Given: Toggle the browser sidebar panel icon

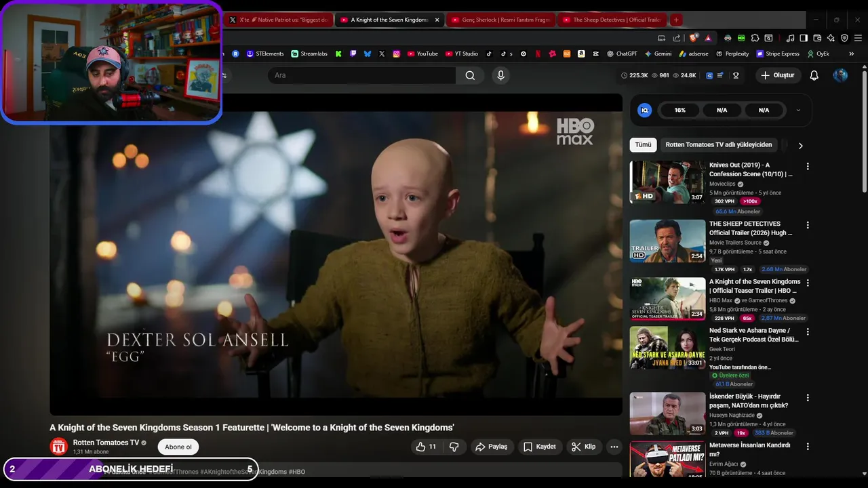Looking at the screenshot, I should [x=804, y=38].
